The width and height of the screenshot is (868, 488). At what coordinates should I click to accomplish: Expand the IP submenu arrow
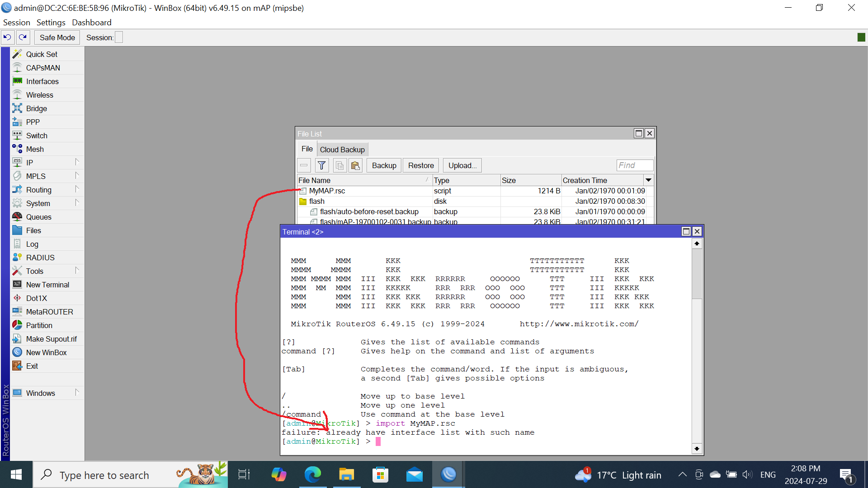(77, 162)
